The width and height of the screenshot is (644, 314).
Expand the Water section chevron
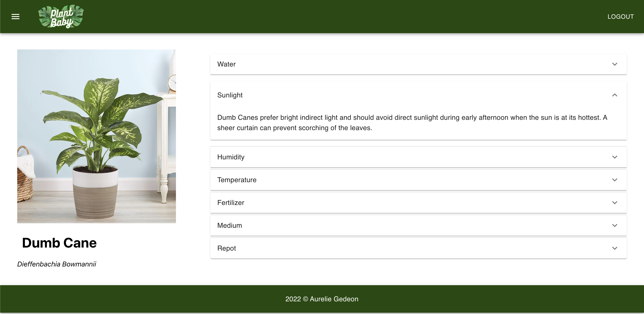[x=615, y=64]
